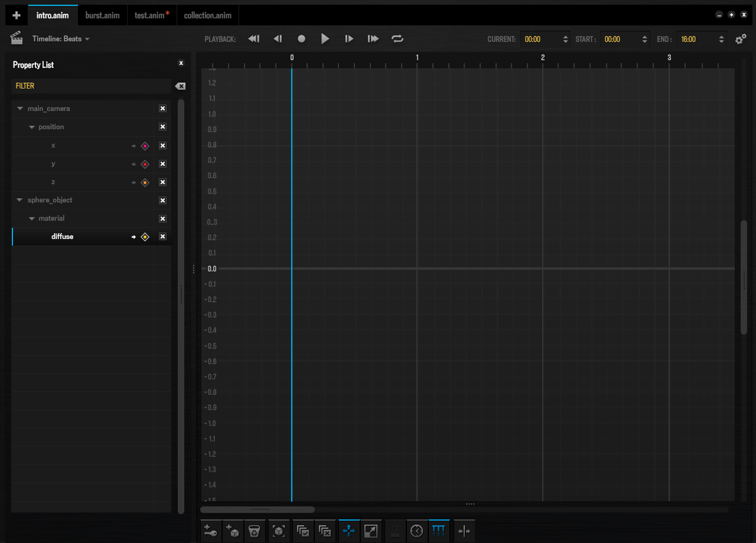Toggle the clock time display mode
756x543 pixels.
[x=417, y=531]
